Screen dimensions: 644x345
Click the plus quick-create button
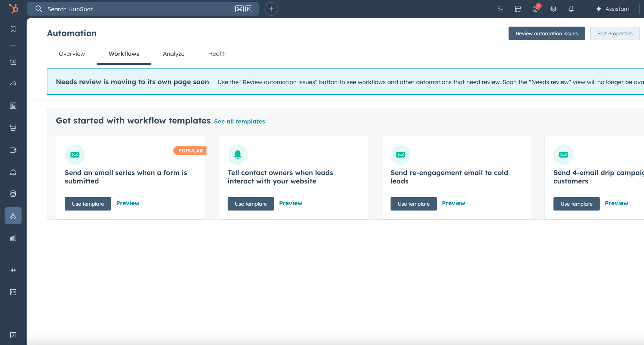click(x=271, y=9)
